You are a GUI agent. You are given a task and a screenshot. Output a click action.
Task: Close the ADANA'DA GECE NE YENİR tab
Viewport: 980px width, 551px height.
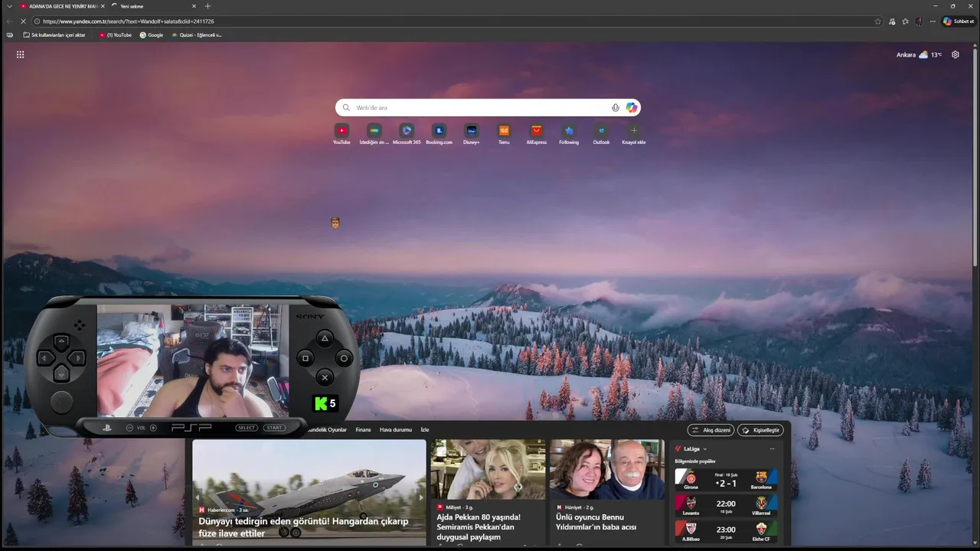103,6
